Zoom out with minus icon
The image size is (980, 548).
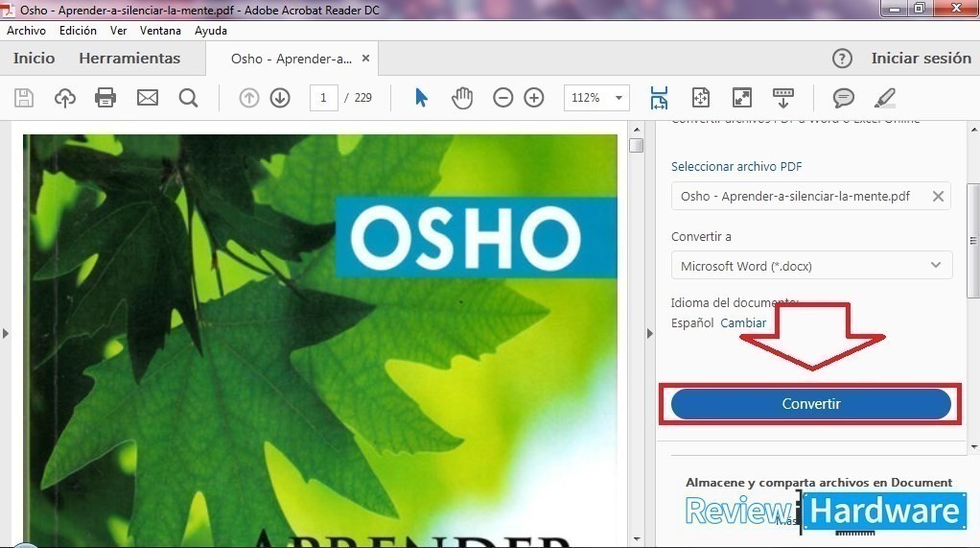click(x=502, y=98)
